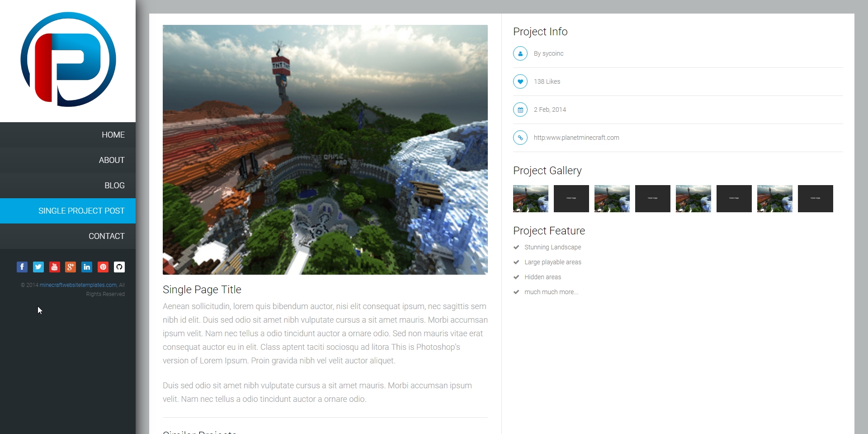This screenshot has width=868, height=434.
Task: Open the second gallery thumbnail, a dark placeholder
Action: point(571,199)
